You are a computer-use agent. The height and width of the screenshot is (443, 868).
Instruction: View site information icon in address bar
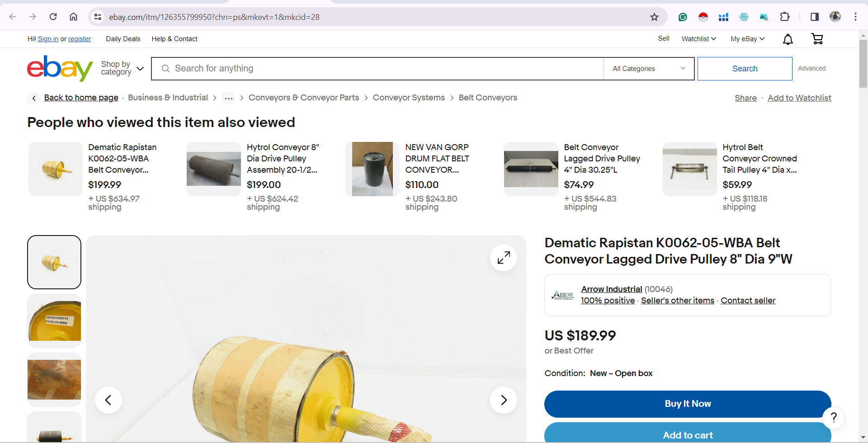coord(98,17)
